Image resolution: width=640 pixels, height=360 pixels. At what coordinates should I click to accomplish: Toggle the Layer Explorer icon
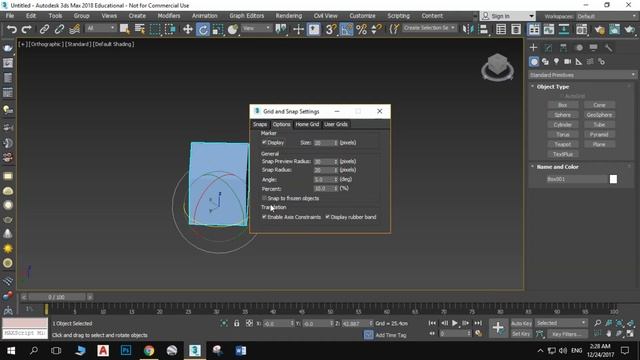[x=516, y=29]
